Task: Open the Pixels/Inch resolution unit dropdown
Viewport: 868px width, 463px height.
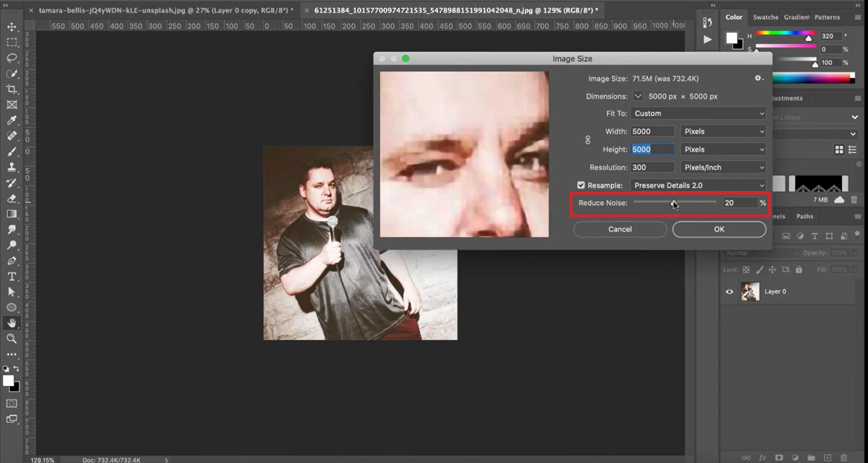Action: click(723, 167)
